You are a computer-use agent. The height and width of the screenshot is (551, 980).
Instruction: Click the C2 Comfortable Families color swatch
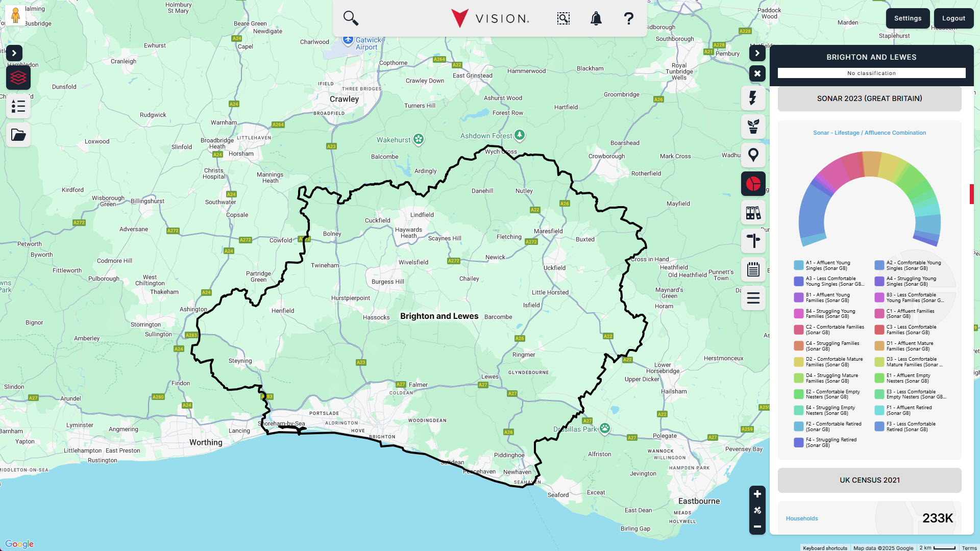pos(798,330)
